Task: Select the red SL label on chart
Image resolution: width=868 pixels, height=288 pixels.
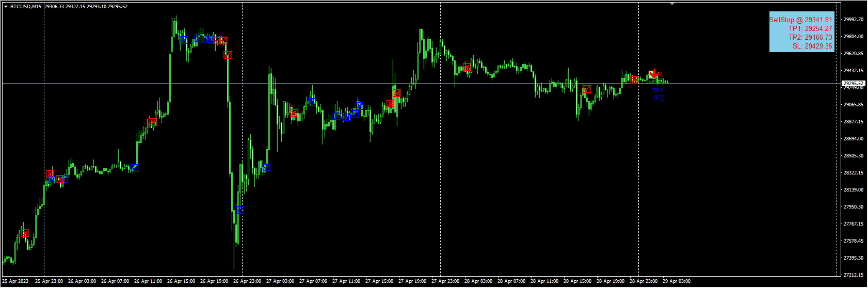Action: click(x=660, y=74)
